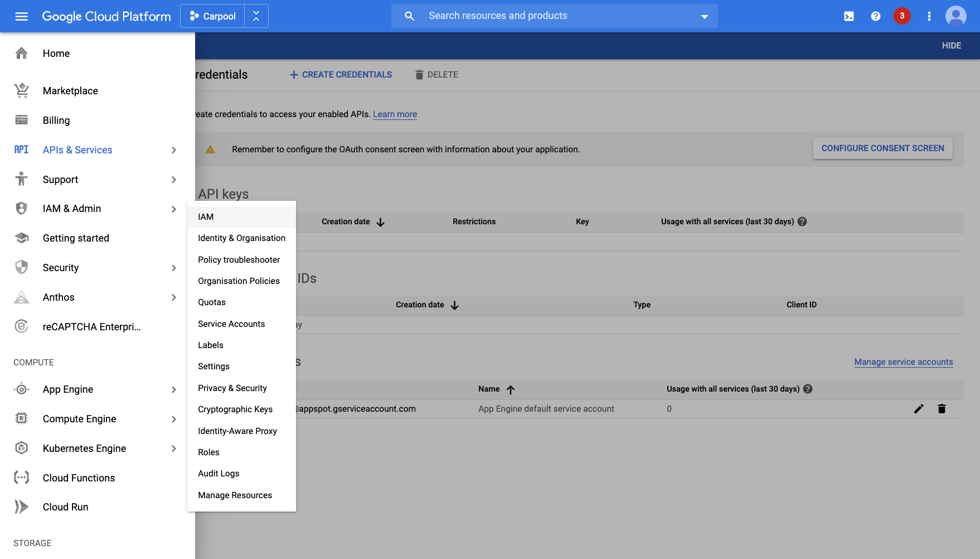Open the three-dot overflow menu

click(x=929, y=16)
